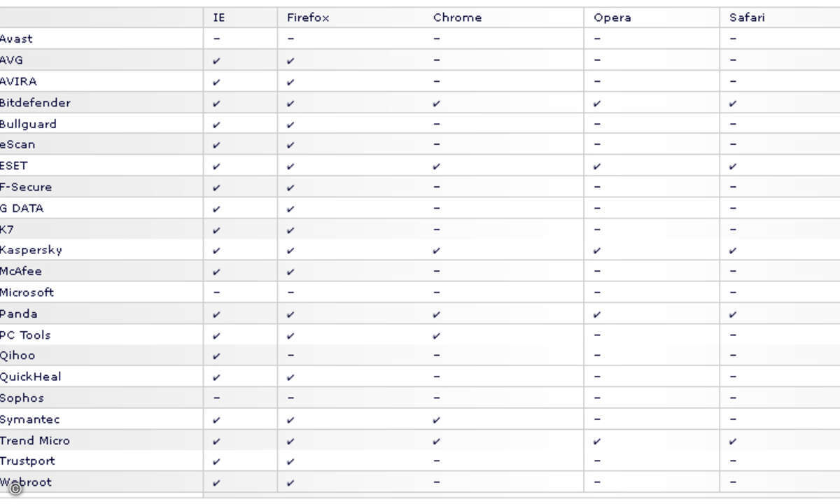
Task: Click ESET's Opera checkmark
Action: (597, 167)
